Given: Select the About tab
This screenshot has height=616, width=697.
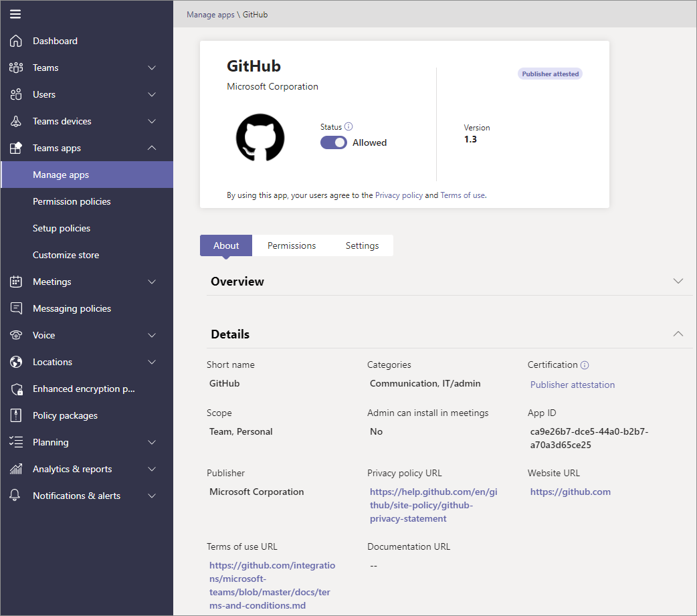Looking at the screenshot, I should click(226, 245).
